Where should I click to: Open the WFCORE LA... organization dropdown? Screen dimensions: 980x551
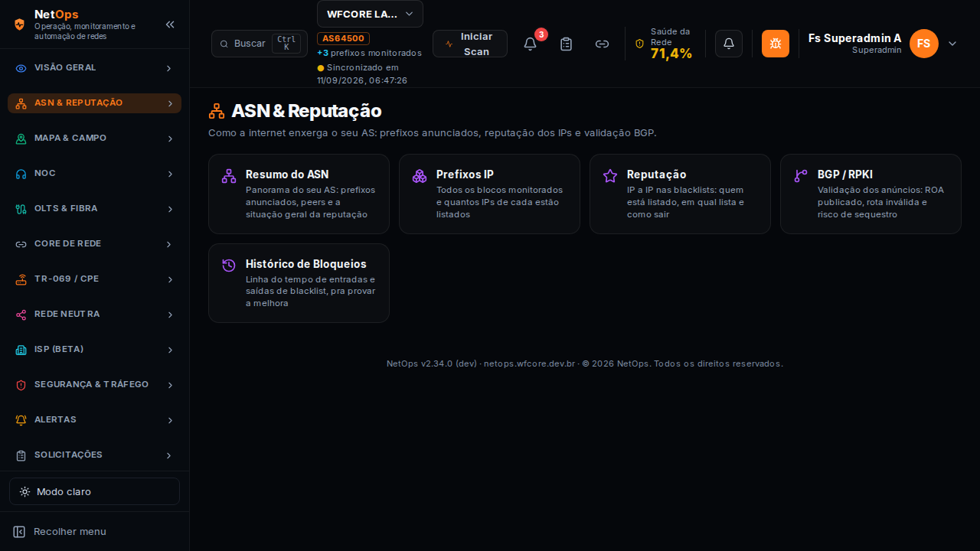[x=370, y=14]
